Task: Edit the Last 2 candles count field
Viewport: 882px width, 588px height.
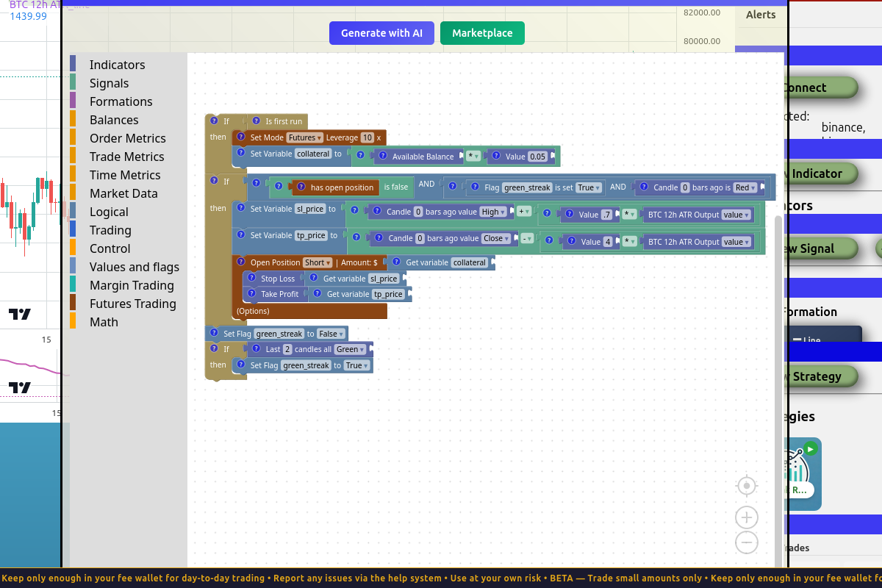Action: click(x=287, y=349)
